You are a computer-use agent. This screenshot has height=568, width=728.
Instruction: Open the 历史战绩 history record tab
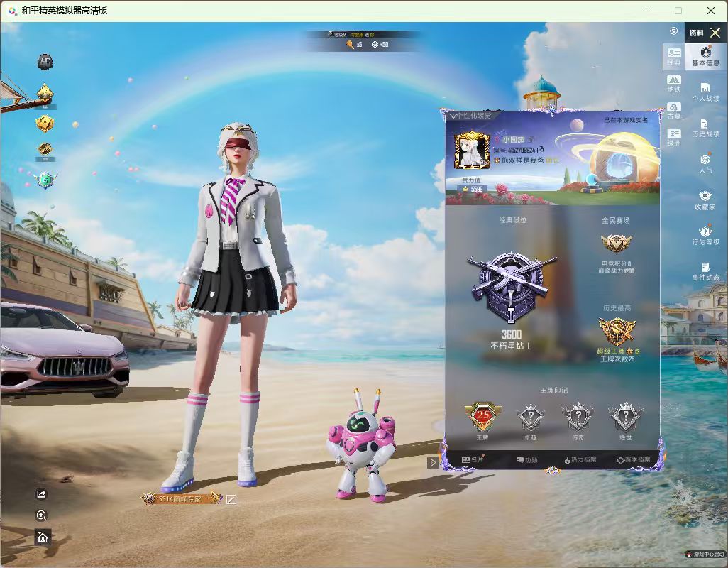tap(705, 128)
